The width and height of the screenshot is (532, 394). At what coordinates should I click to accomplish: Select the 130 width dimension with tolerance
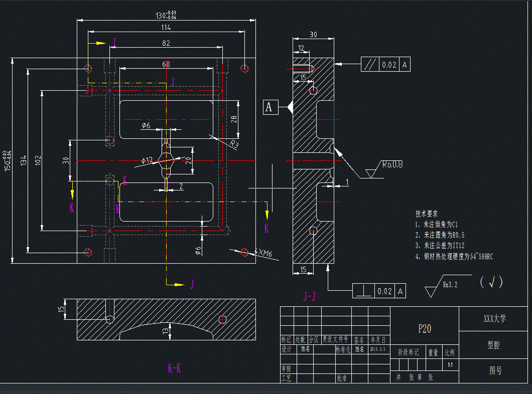[x=166, y=15]
